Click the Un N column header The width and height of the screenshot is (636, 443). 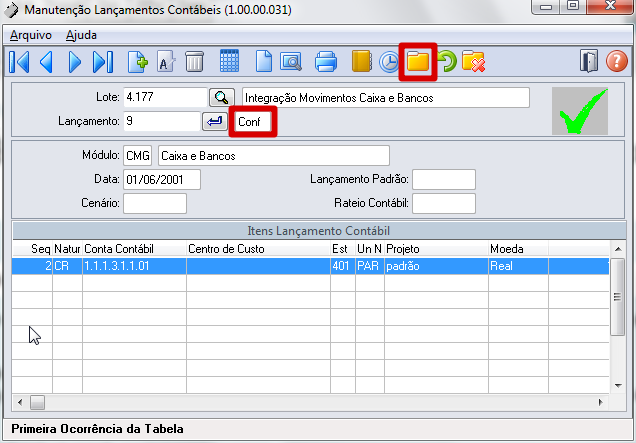[370, 249]
